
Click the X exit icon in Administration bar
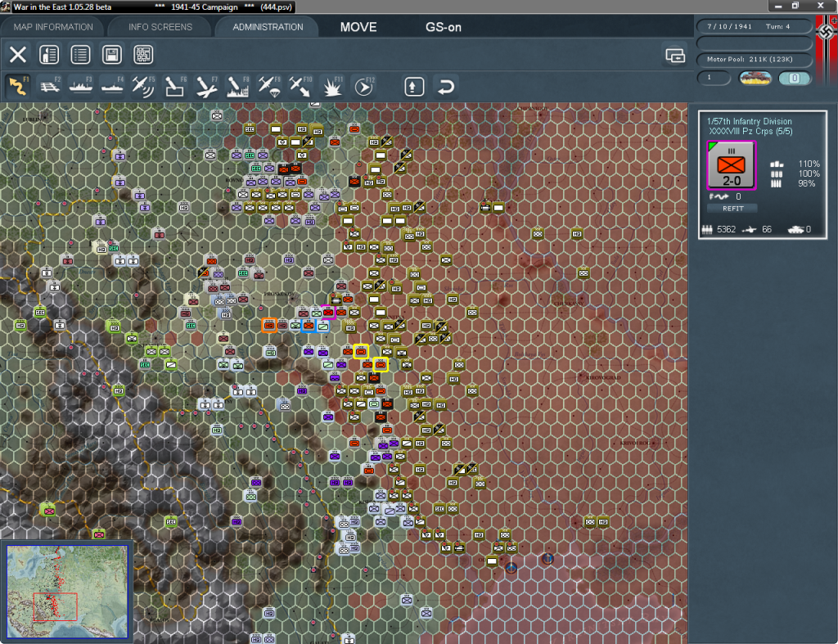pyautogui.click(x=18, y=55)
